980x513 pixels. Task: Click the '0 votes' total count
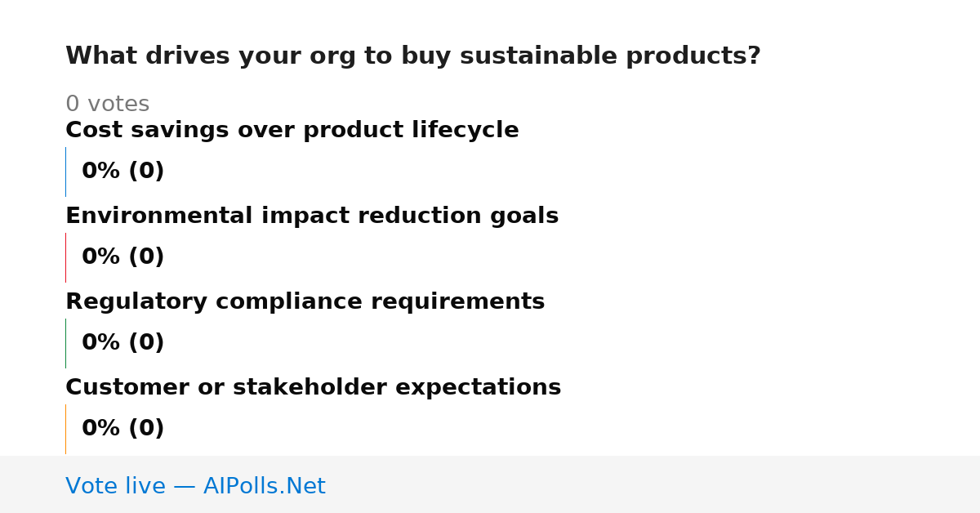pyautogui.click(x=107, y=105)
